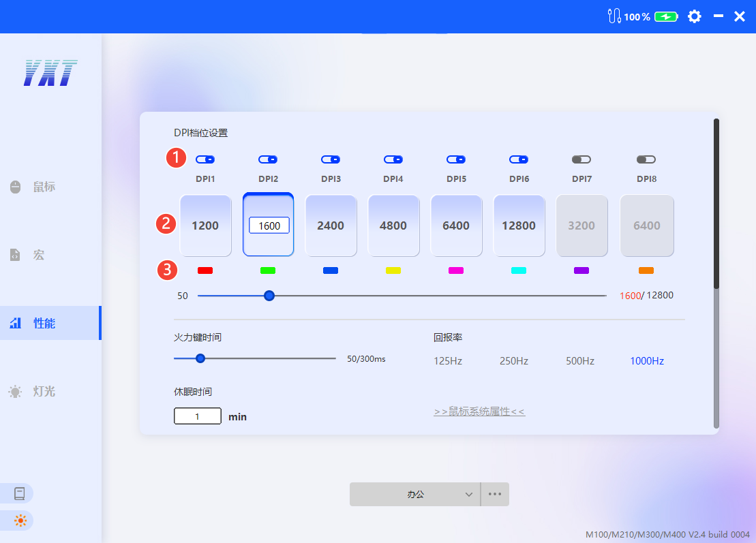The height and width of the screenshot is (543, 756).
Task: Click the YXT logo
Action: [x=50, y=72]
